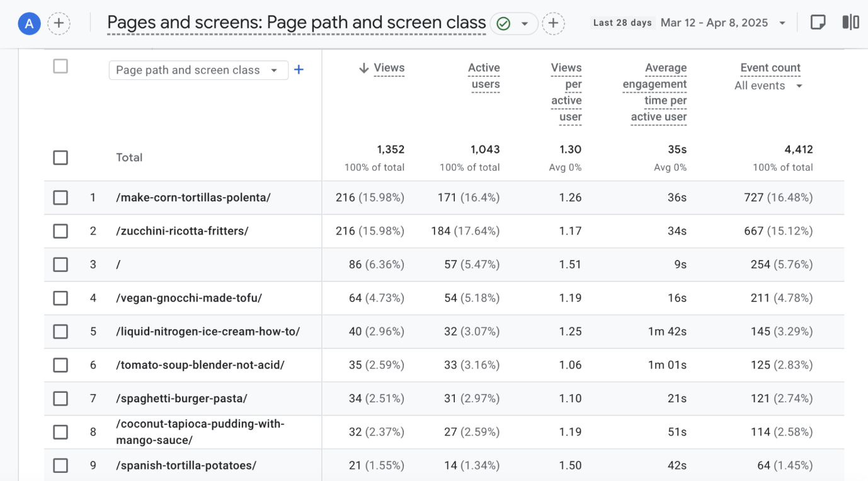Screen dimensions: 868x481
Task: Add a new comparison with the plus icon beside the avatar
Action: coord(59,24)
